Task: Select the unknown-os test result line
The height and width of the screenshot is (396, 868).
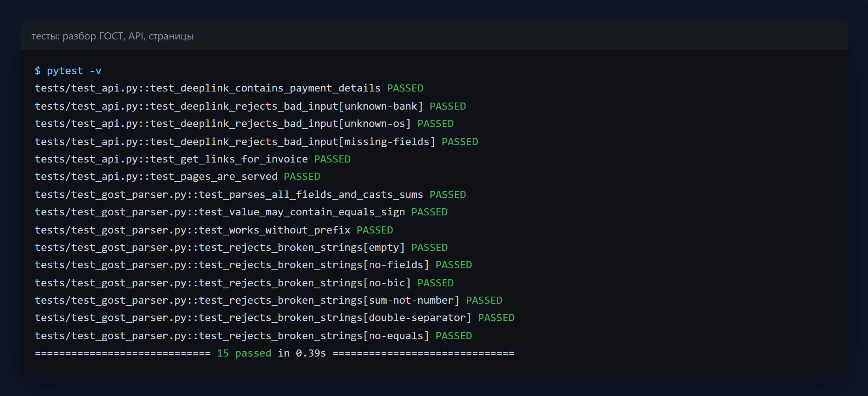Action: (244, 123)
